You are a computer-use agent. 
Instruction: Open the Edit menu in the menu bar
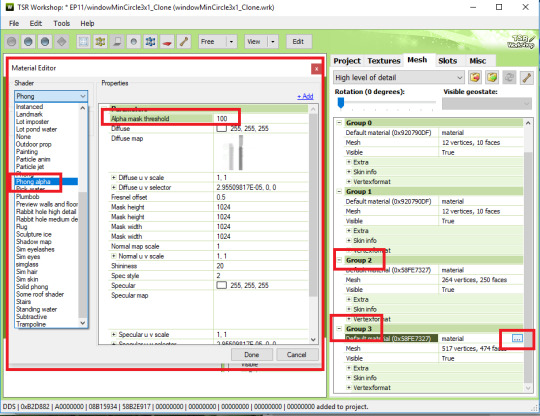pos(35,23)
